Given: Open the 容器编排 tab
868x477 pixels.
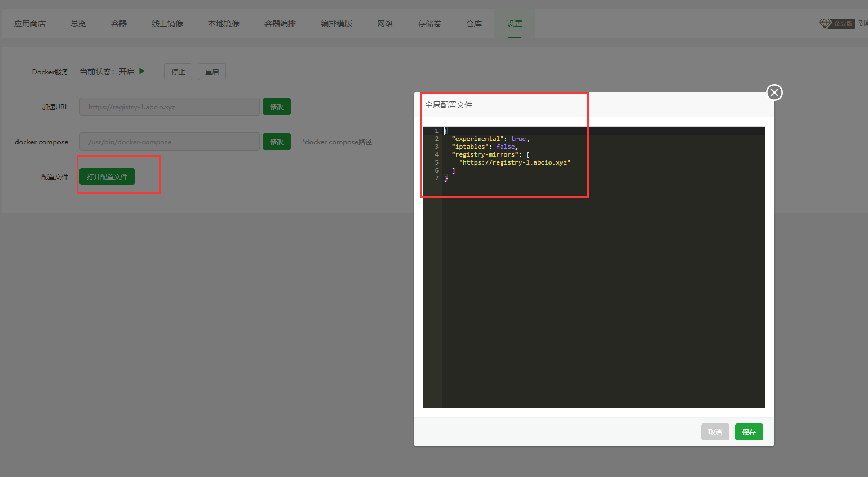Looking at the screenshot, I should [x=280, y=24].
